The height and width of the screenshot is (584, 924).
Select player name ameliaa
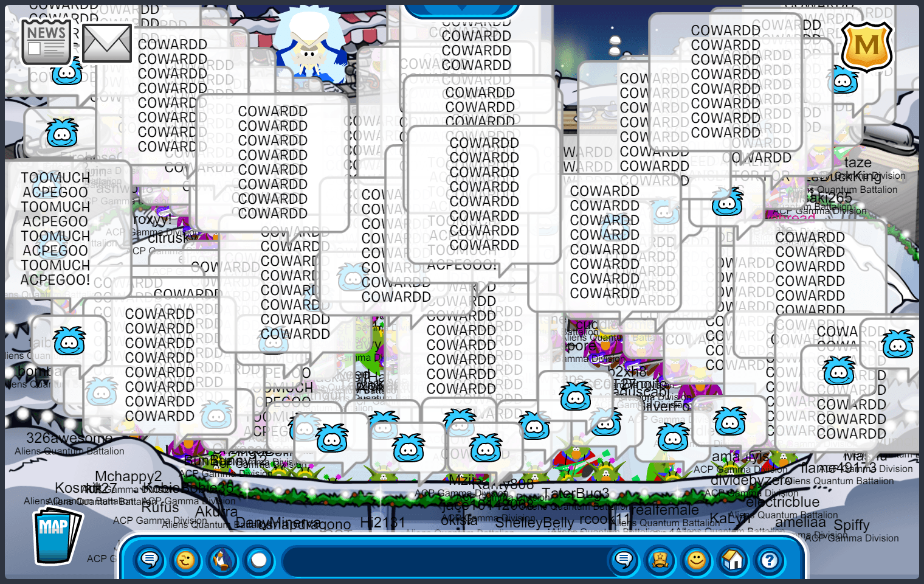click(801, 522)
